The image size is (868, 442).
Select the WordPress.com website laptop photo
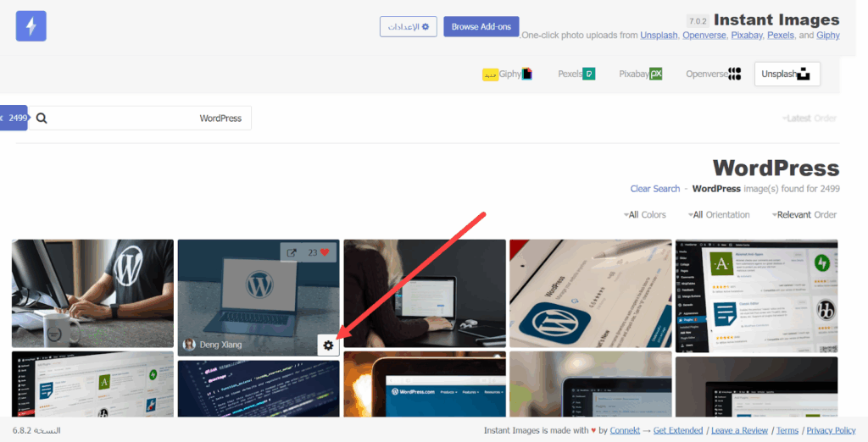[425, 384]
